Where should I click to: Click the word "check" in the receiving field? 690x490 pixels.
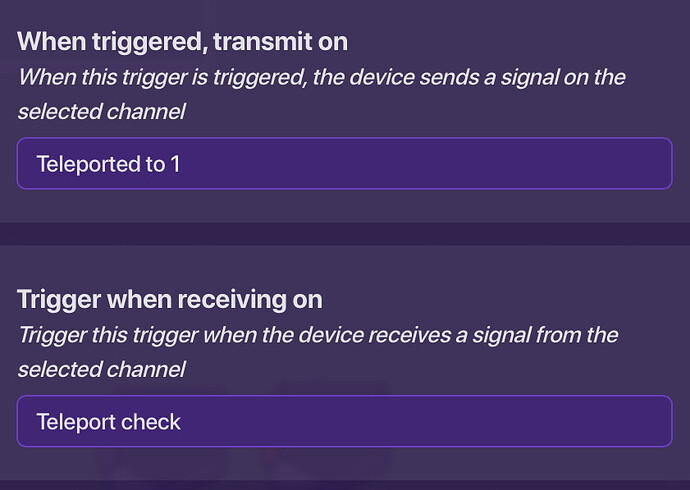click(x=151, y=422)
